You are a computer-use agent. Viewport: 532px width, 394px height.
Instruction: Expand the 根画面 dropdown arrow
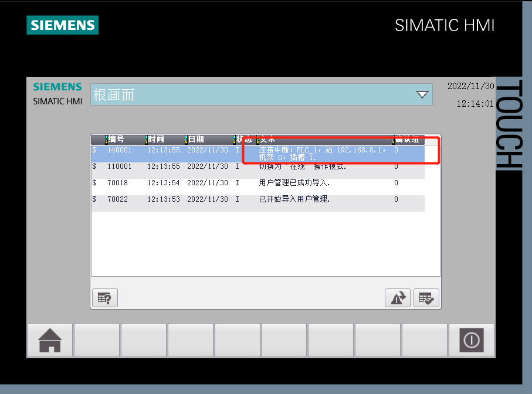[x=422, y=94]
